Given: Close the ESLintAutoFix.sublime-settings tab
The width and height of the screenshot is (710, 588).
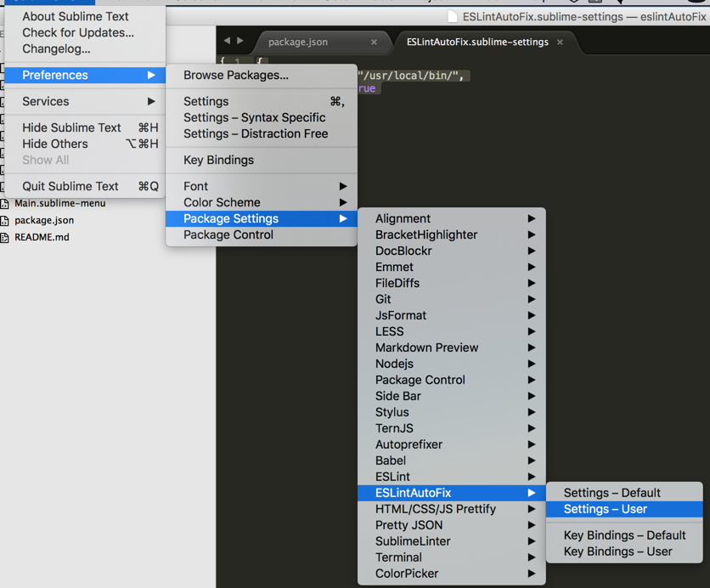Looking at the screenshot, I should coord(561,42).
